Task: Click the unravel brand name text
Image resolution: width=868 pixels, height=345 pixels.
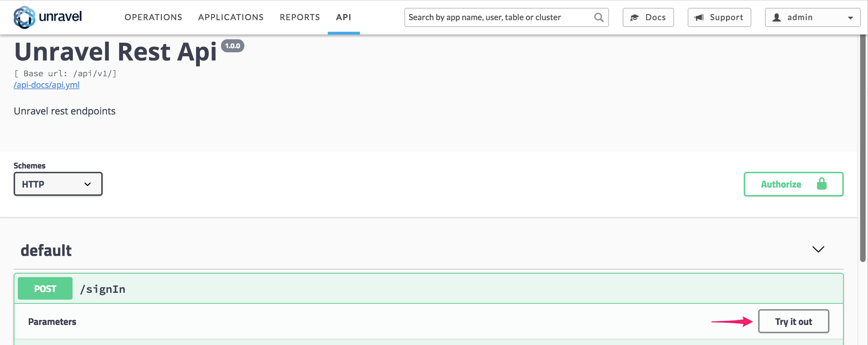Action: (60, 17)
